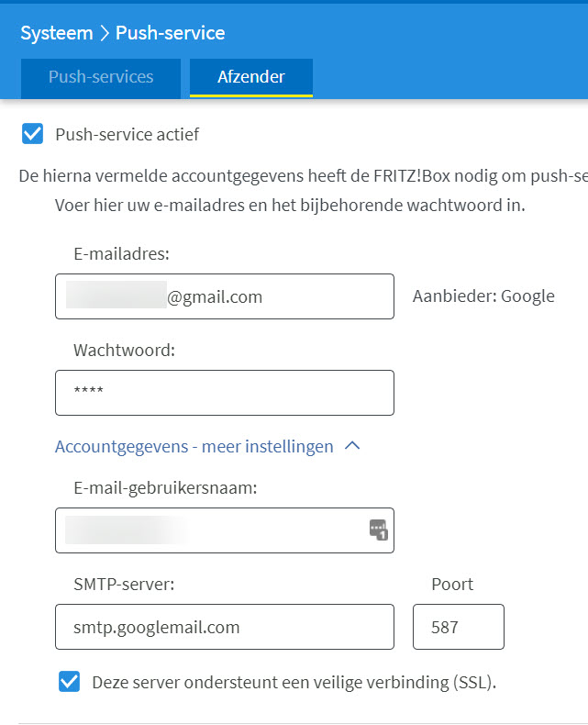Screen dimensions: 588x725
Task: Click the SMTP-server field with smtp.googlemail.com
Action: pyautogui.click(x=224, y=627)
